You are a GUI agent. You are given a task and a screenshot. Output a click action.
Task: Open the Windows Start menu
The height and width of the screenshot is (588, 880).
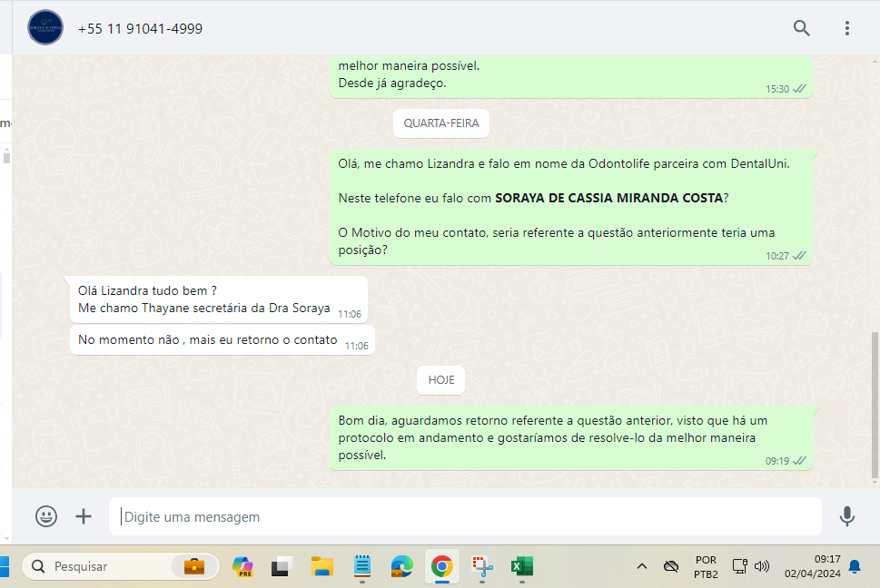click(4, 567)
